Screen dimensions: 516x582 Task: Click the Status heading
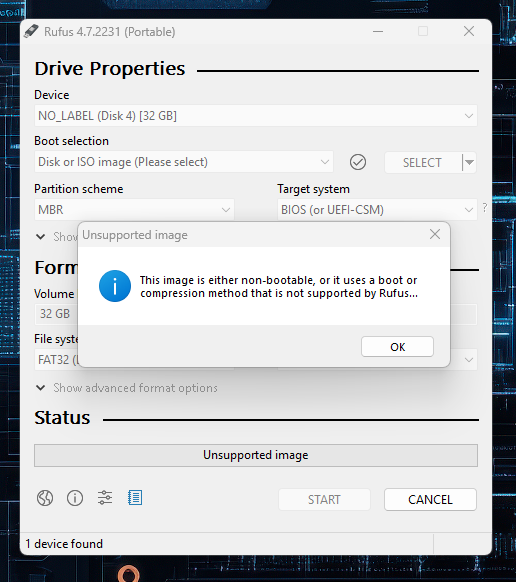(x=62, y=418)
